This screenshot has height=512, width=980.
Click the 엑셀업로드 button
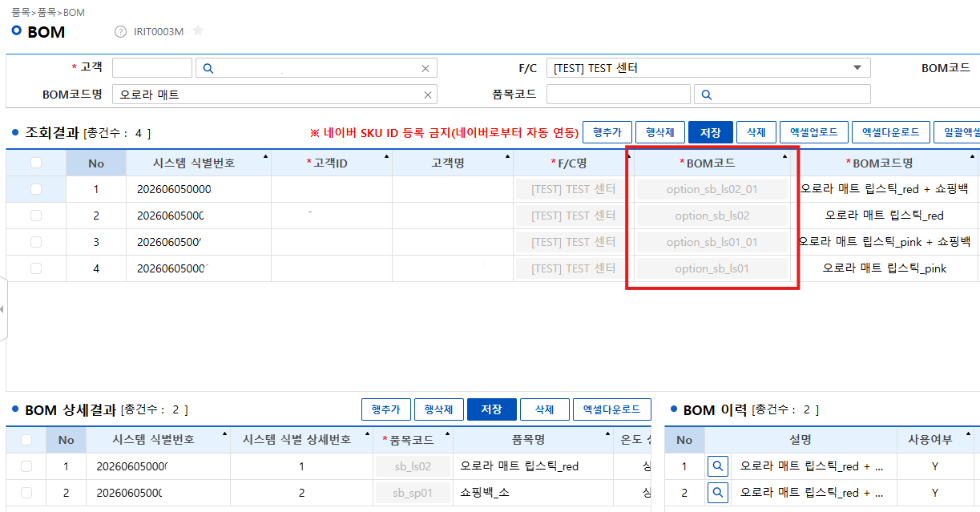(813, 132)
